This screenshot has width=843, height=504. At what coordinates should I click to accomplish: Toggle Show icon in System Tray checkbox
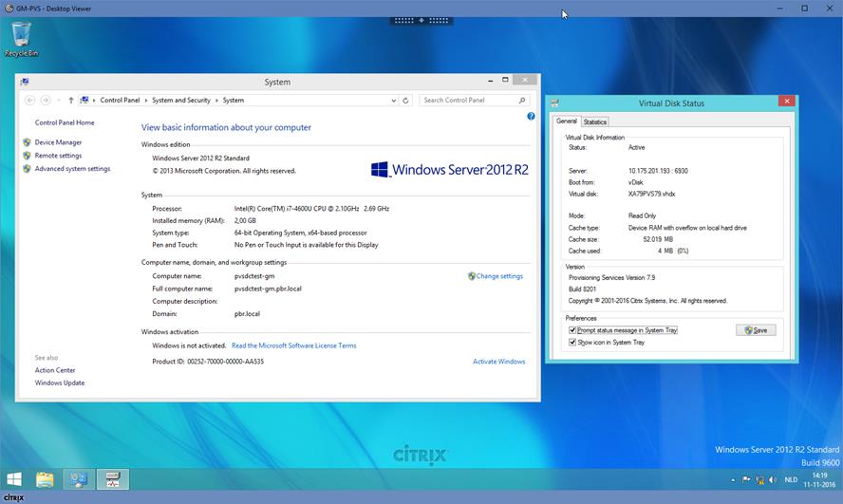tap(572, 343)
